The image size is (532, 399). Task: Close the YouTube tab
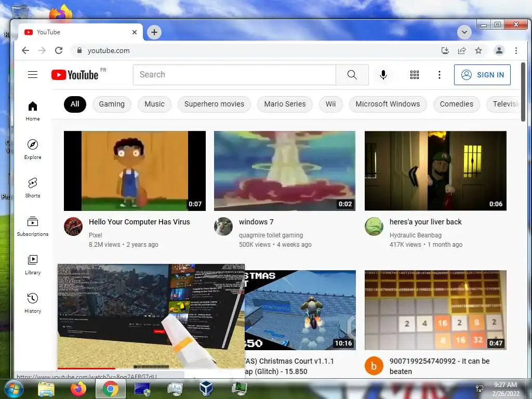click(x=135, y=32)
